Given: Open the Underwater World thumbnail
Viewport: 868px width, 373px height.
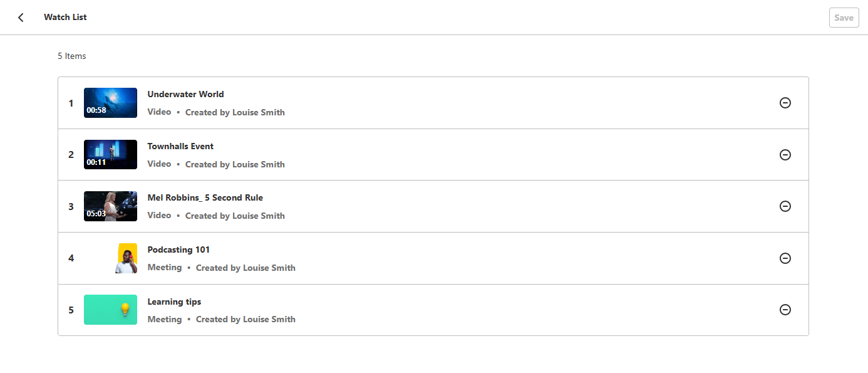Looking at the screenshot, I should click(110, 103).
